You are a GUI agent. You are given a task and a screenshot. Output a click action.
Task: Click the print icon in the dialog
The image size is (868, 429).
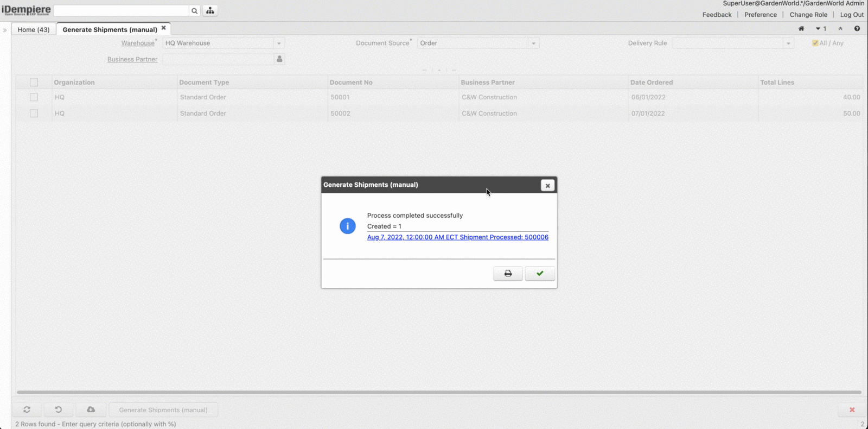508,274
